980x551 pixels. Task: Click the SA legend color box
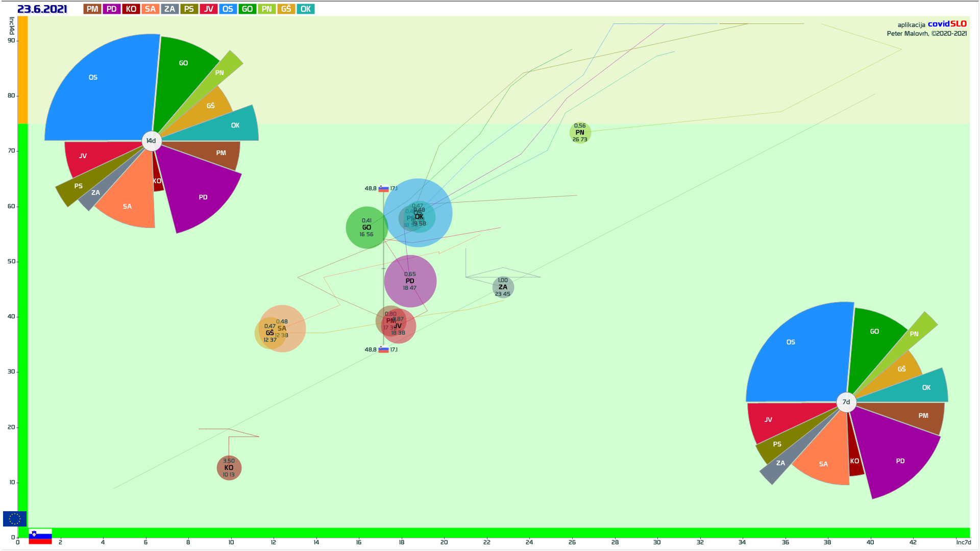150,9
